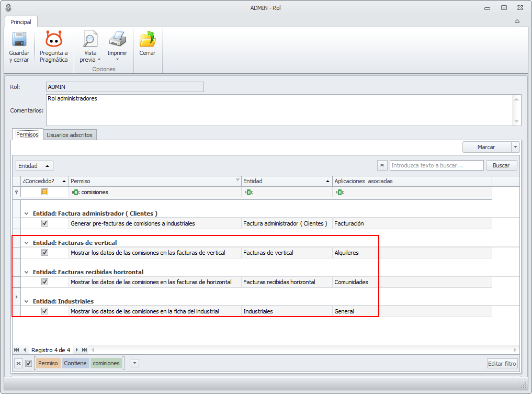Click the Imprimir printer icon
The width and height of the screenshot is (532, 394).
pyautogui.click(x=117, y=39)
